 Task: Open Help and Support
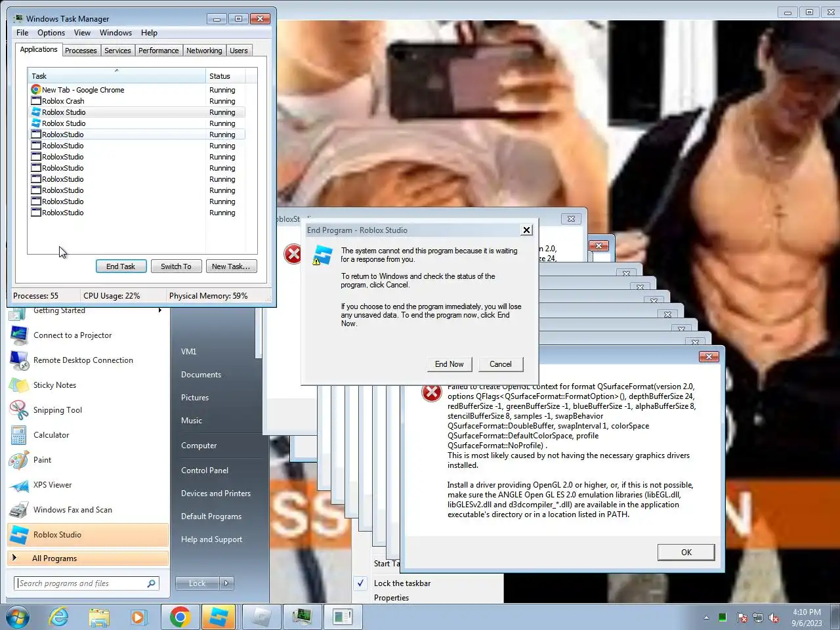(x=211, y=539)
